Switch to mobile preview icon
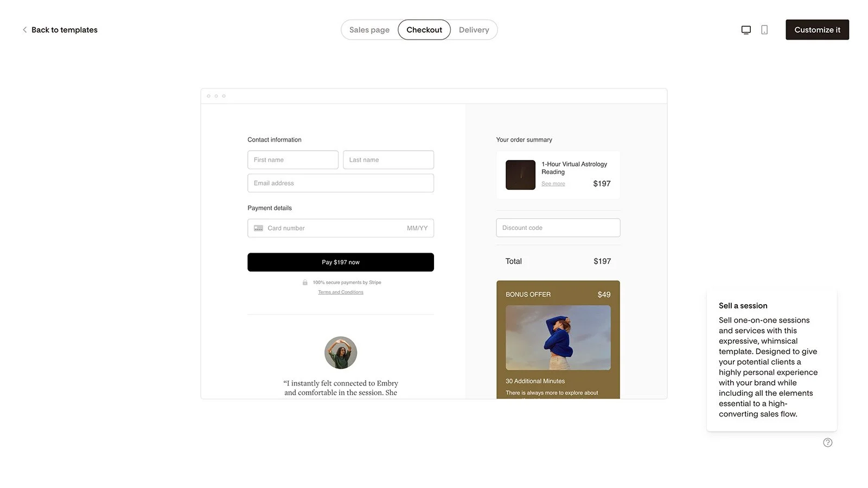This screenshot has height=488, width=868. coord(764,30)
